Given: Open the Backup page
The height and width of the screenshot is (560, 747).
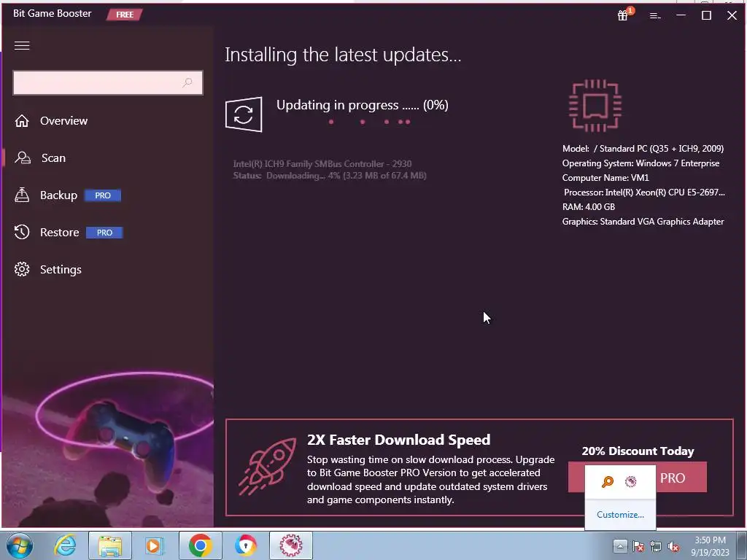Looking at the screenshot, I should [58, 195].
